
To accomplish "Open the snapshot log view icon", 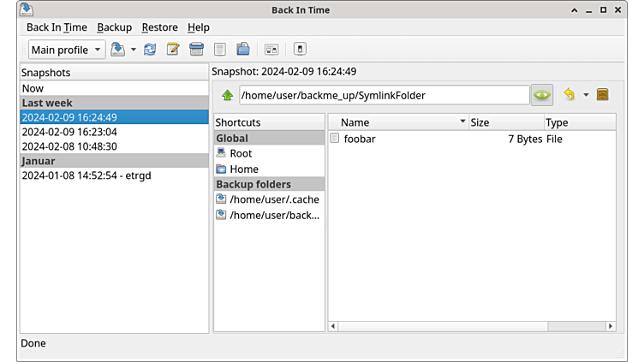I will (x=220, y=50).
